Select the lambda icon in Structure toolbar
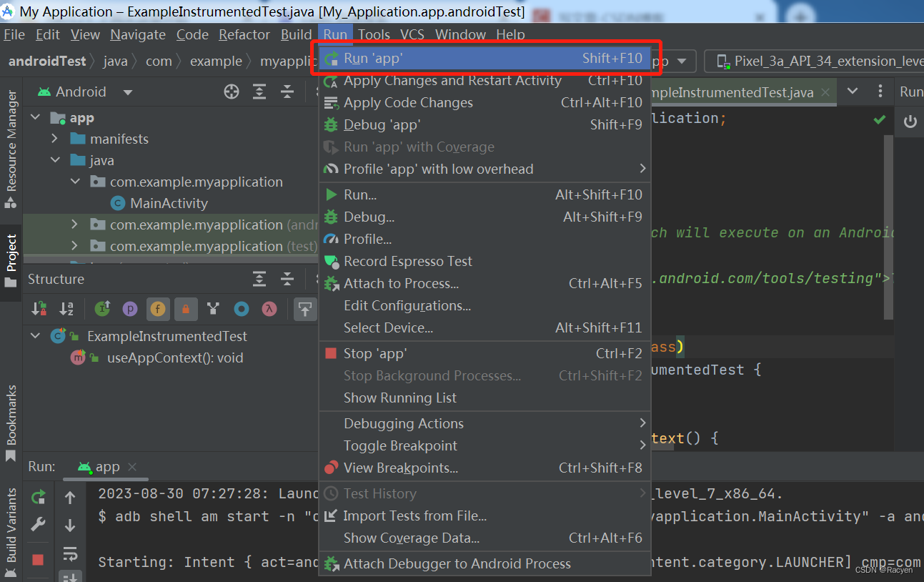 [269, 308]
